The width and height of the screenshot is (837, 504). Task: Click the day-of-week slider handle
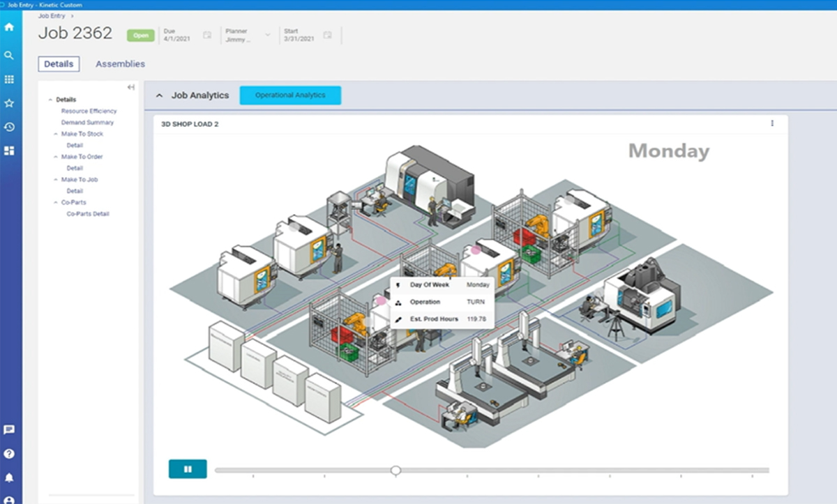[x=395, y=471]
